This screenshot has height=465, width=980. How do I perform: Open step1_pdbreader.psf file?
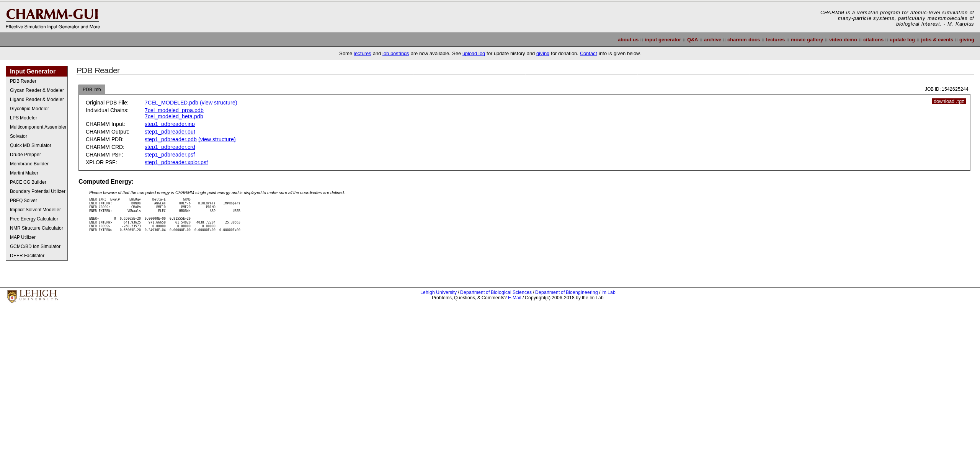[170, 155]
